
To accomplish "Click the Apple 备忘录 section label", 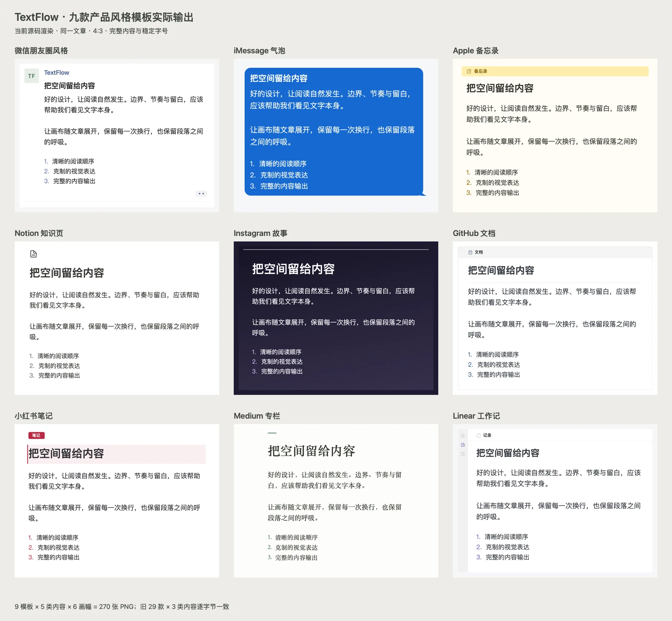I will [x=476, y=51].
